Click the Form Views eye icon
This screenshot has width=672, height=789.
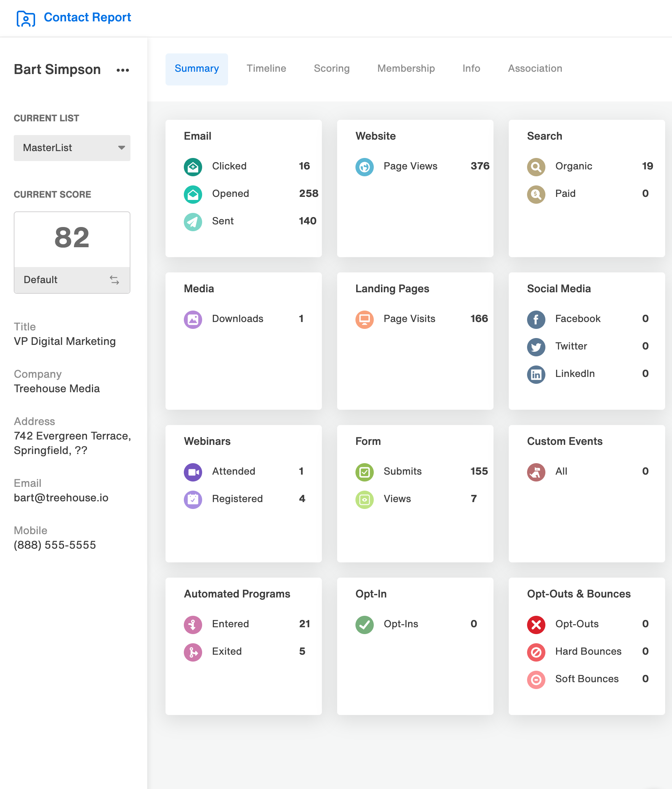[x=365, y=499]
